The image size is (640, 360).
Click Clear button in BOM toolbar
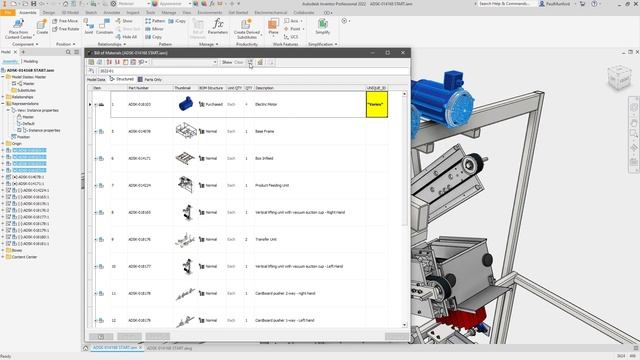coord(239,62)
